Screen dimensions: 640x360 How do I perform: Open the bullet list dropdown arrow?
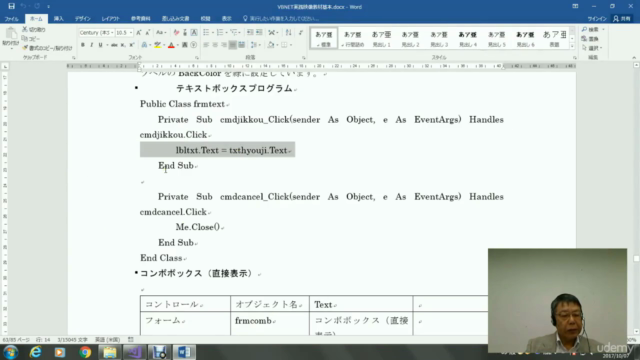[213, 33]
